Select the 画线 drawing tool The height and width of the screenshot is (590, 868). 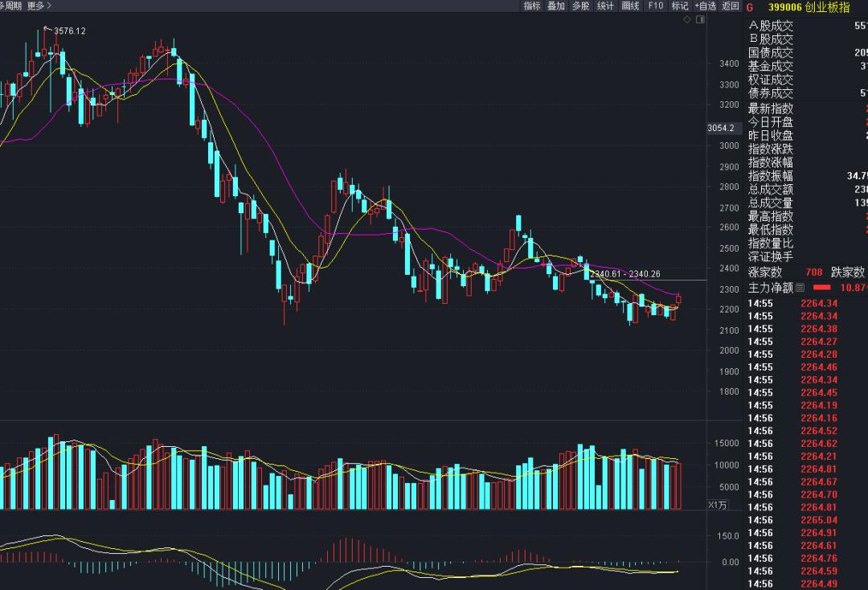tap(630, 6)
